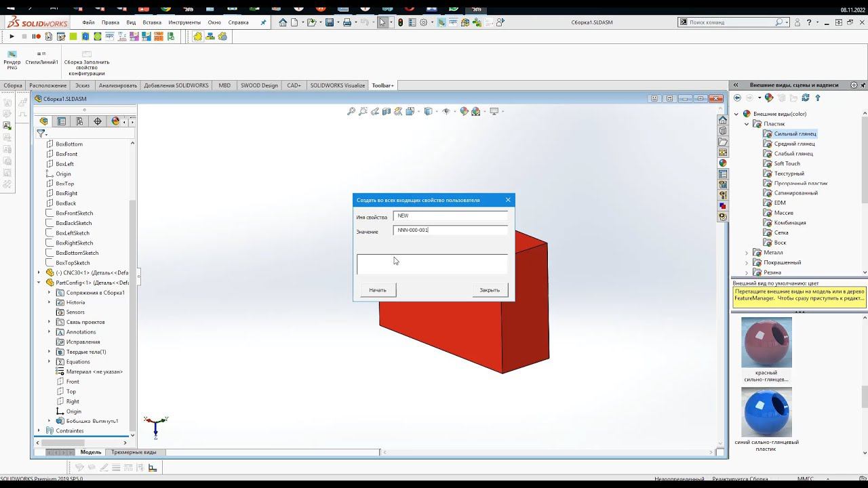Select the DisplayManager color ball tab
The image size is (868, 488).
(x=115, y=121)
